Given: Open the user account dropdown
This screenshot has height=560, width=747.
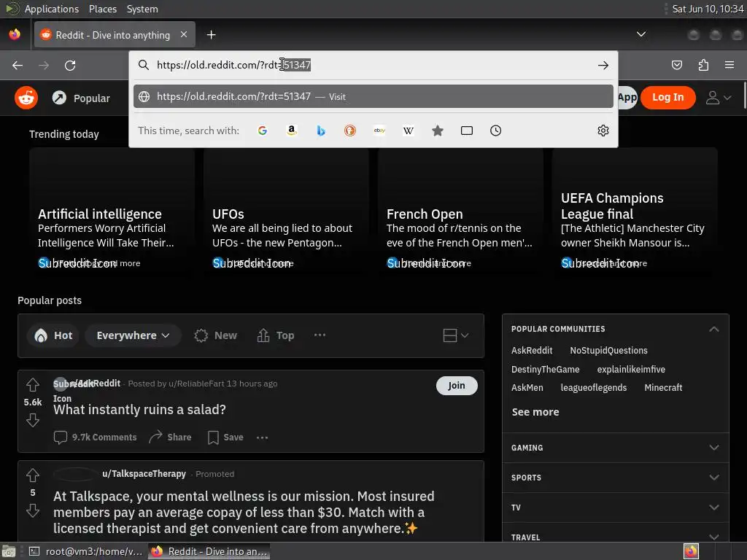Looking at the screenshot, I should coord(719,98).
